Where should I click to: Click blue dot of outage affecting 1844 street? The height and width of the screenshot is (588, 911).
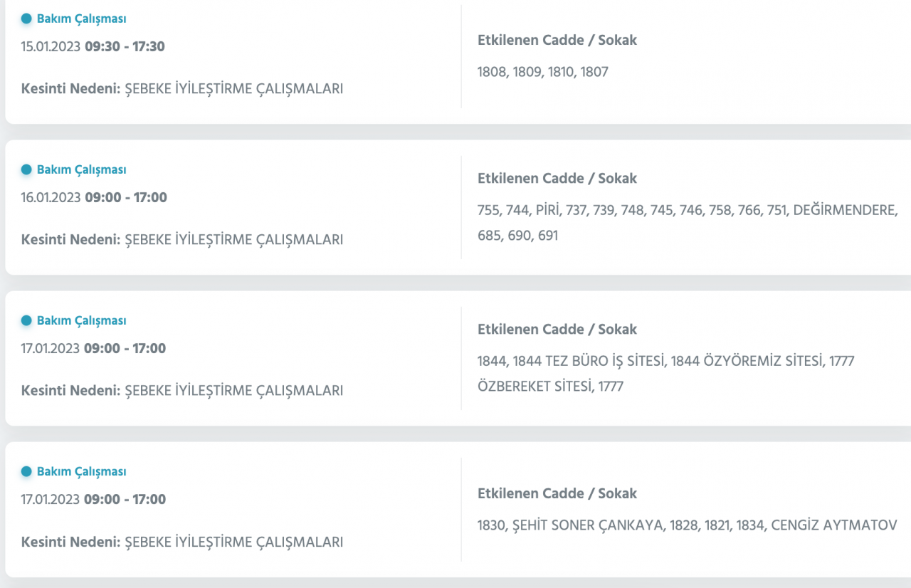27,320
